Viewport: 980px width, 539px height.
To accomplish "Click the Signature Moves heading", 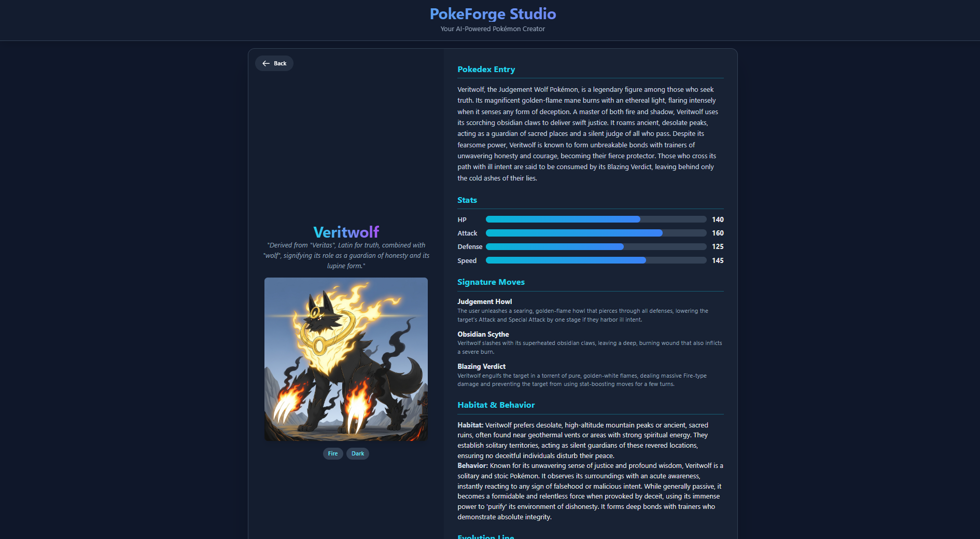I will coord(491,282).
